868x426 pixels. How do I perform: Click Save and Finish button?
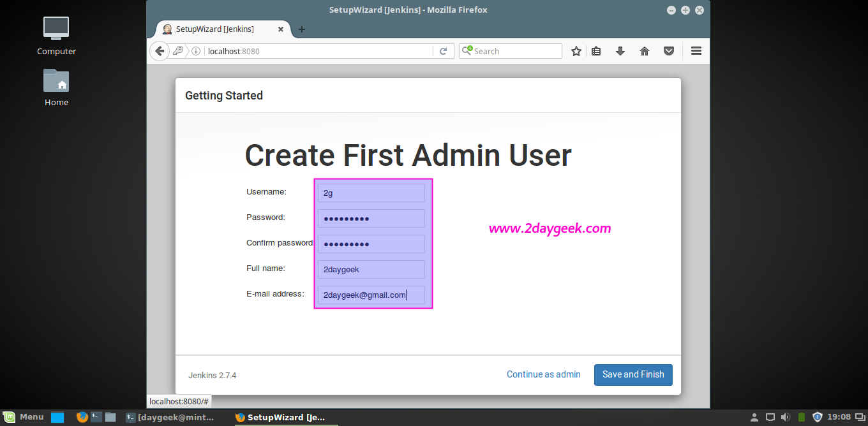pos(633,374)
